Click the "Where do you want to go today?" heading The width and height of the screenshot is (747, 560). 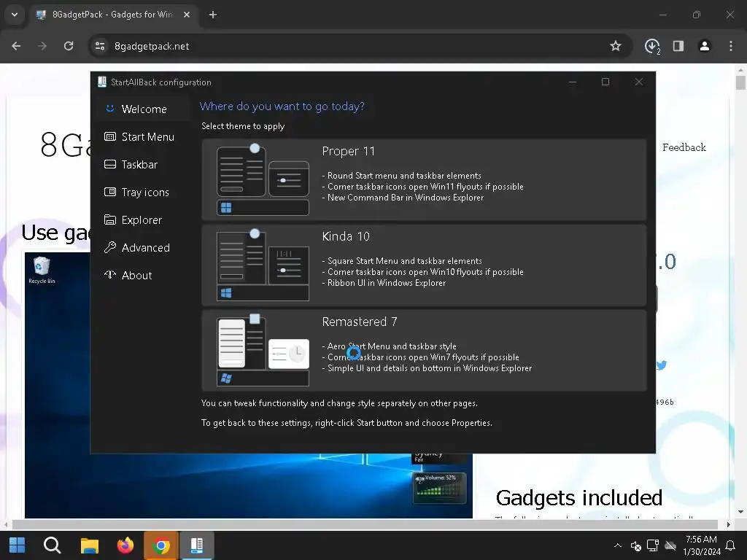[282, 106]
